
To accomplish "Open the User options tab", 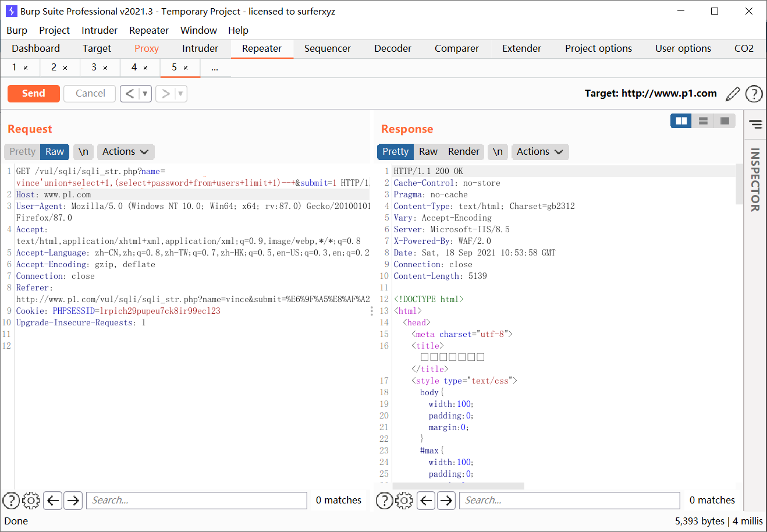I will [x=683, y=49].
